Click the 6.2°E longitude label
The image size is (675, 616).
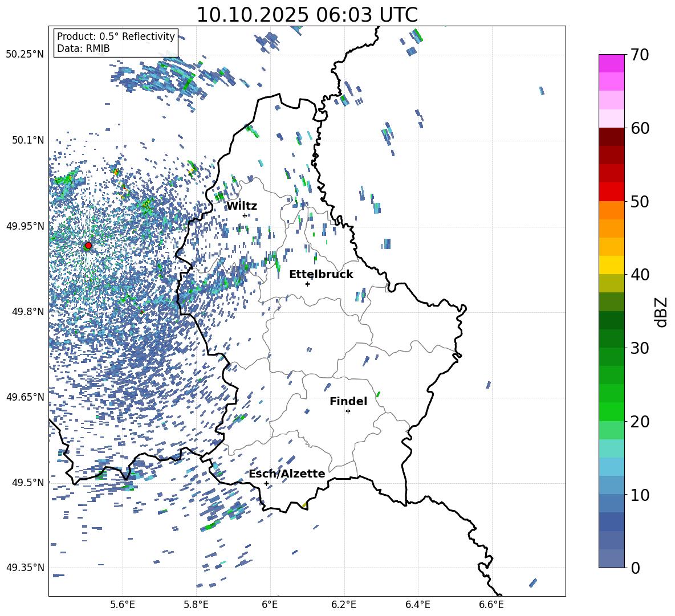click(x=344, y=605)
